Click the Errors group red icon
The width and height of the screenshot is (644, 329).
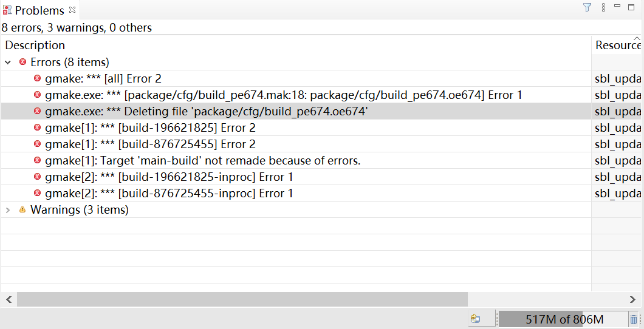point(23,62)
